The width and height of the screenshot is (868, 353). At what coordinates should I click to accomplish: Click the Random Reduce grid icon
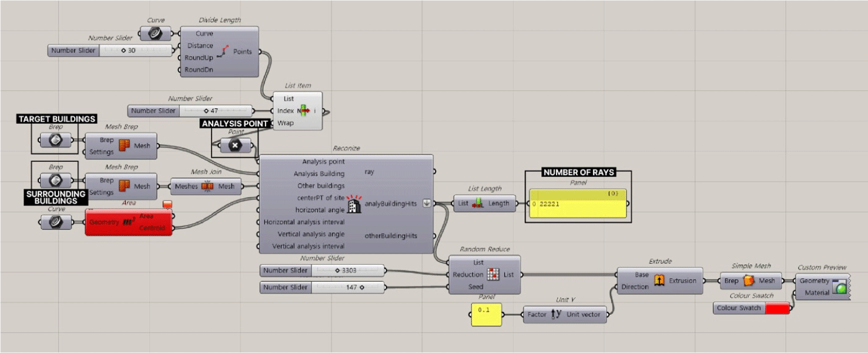point(493,275)
